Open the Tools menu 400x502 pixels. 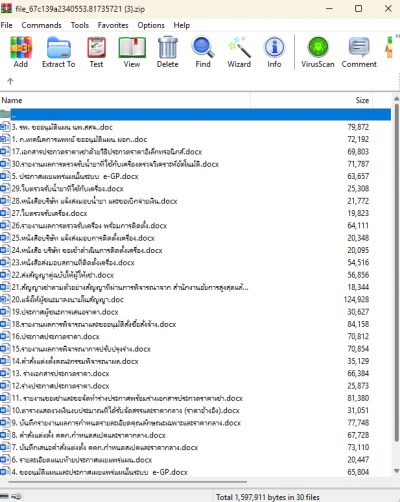click(80, 25)
